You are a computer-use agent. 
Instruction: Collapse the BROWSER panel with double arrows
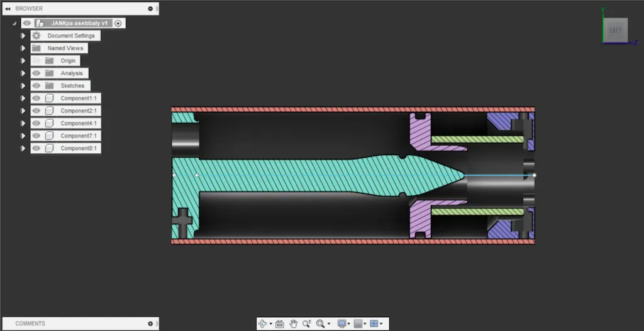7,9
